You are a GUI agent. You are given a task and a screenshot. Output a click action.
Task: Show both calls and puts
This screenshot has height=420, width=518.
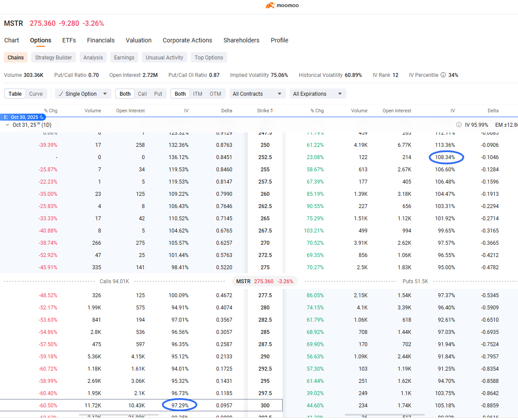125,94
